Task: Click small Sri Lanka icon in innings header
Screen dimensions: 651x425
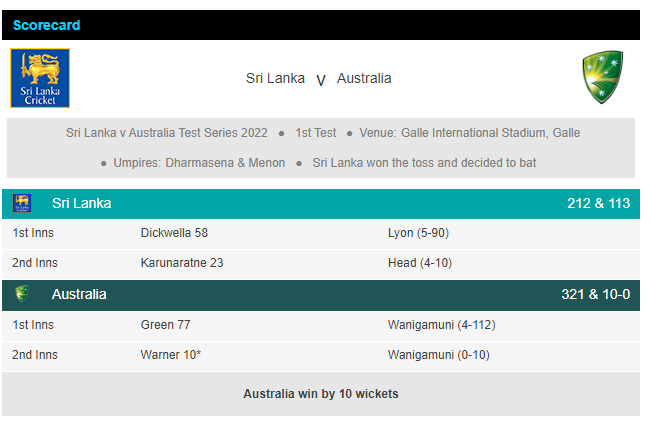Action: (22, 204)
